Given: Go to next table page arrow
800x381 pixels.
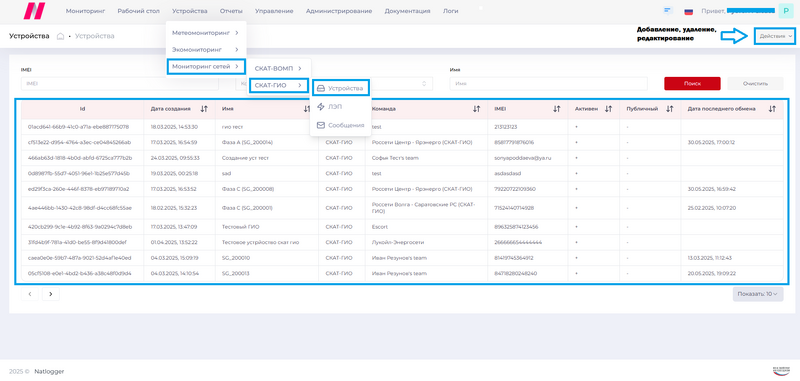Looking at the screenshot, I should [51, 294].
